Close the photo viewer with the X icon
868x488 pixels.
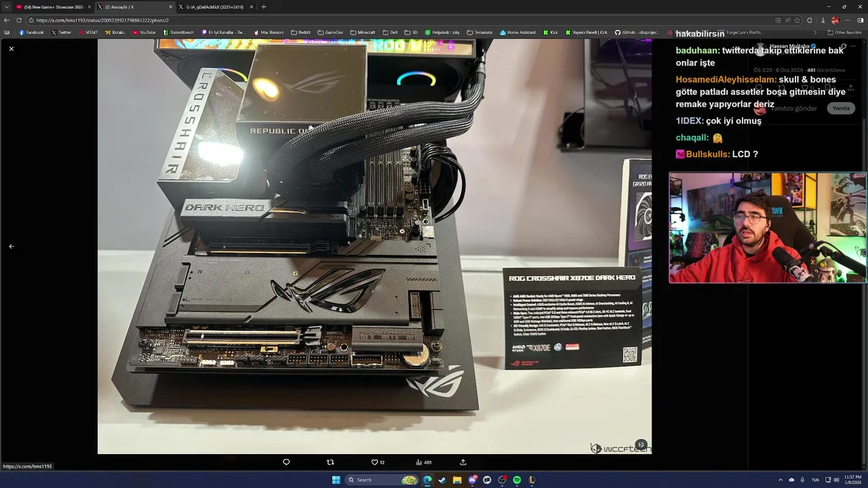(11, 49)
